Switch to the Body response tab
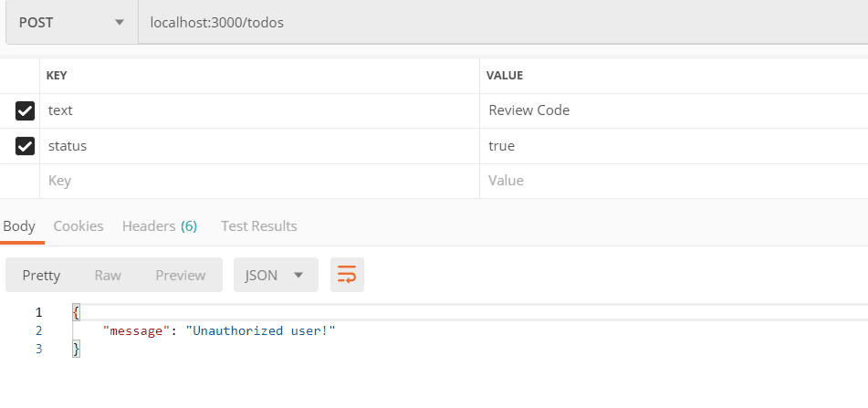Viewport: 868px width, 408px height. pos(19,225)
